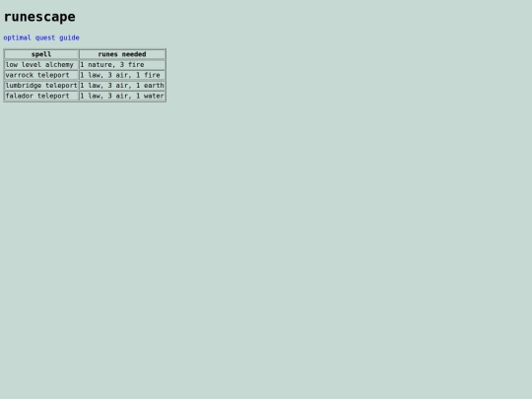Image resolution: width=532 pixels, height=399 pixels.
Task: Click the 'lumbridge teleport' cell
Action: pos(41,86)
